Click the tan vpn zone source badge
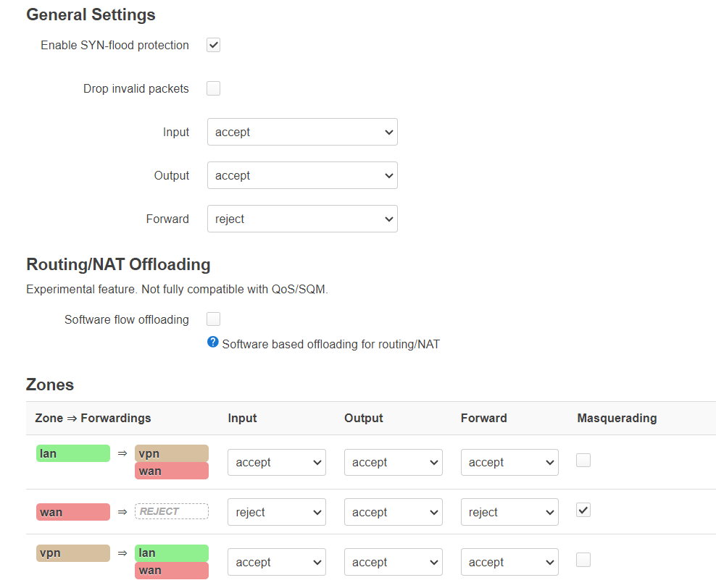Viewport: 716px width, 588px height. [x=73, y=553]
